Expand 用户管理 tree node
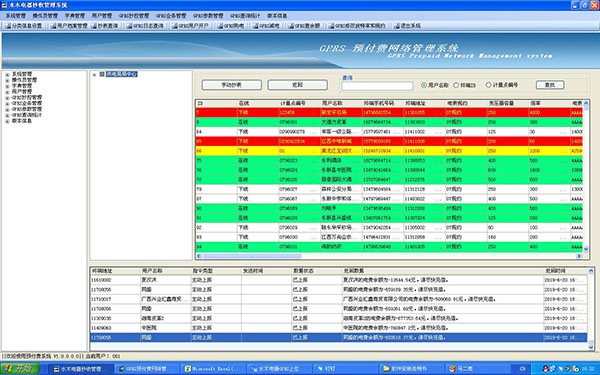600x375 pixels. (7, 92)
